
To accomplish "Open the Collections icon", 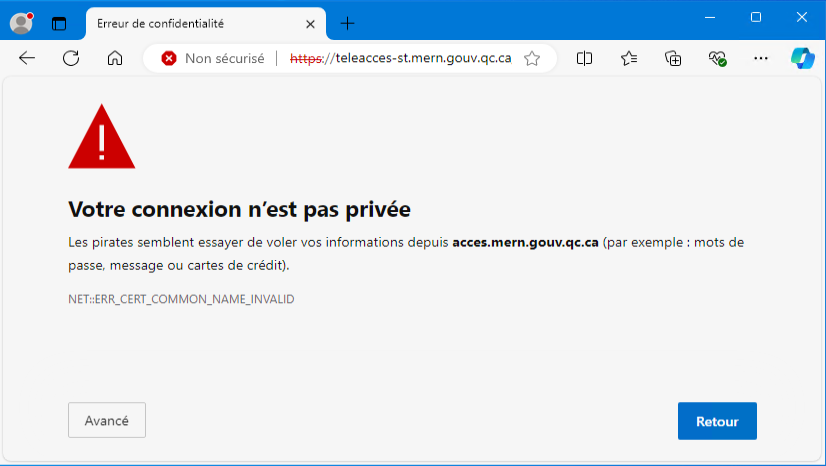I will pos(673,58).
